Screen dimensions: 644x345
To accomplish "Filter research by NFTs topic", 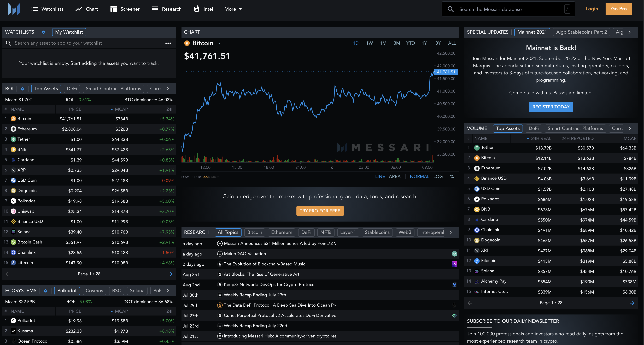I will (x=325, y=232).
